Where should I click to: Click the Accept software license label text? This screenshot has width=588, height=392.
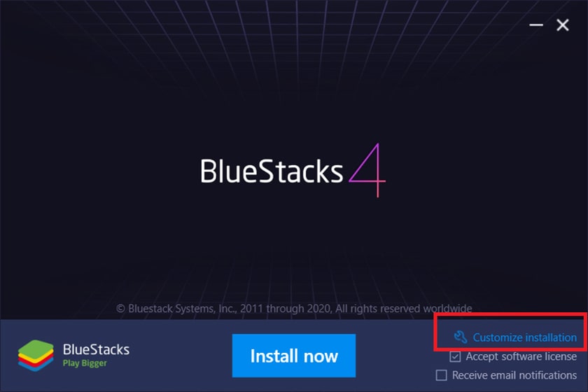coord(521,356)
